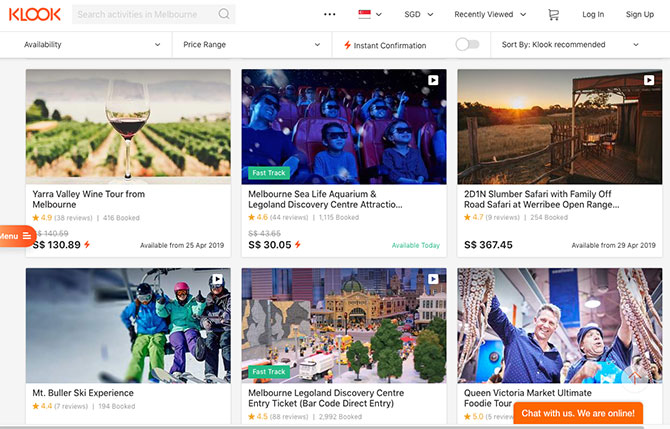Click Available from 25 Apr 2019 text
Screen dimensions: 670x429
pyautogui.click(x=182, y=245)
